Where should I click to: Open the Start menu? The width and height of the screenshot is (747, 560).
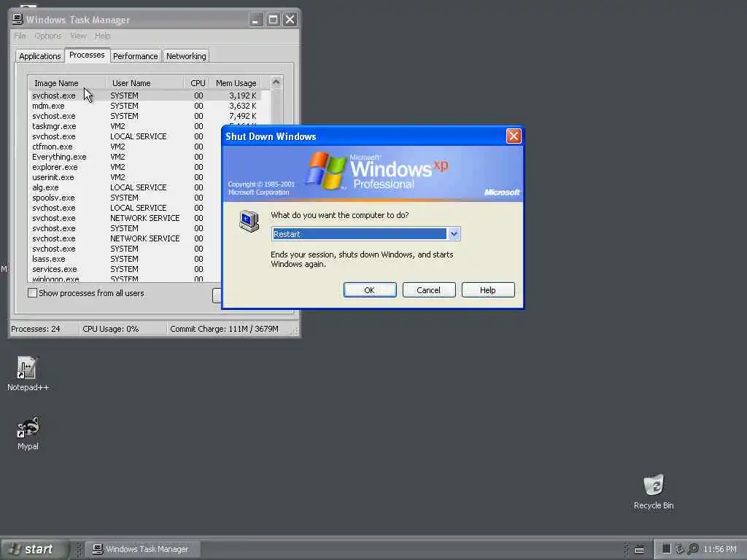(x=35, y=549)
